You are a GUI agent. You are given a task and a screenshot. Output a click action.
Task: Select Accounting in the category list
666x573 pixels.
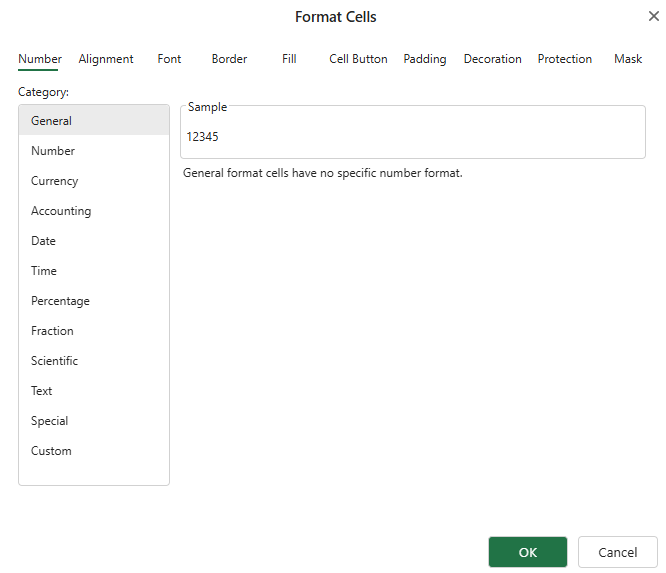(61, 211)
